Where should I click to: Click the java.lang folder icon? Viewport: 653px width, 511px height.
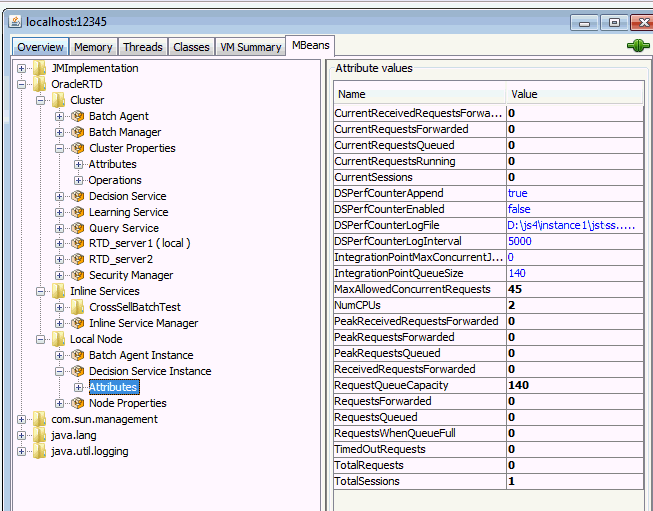point(40,435)
